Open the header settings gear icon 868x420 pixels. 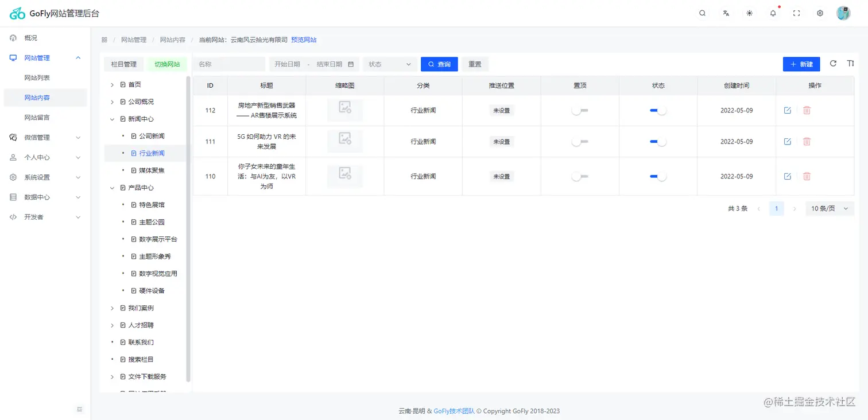point(820,13)
